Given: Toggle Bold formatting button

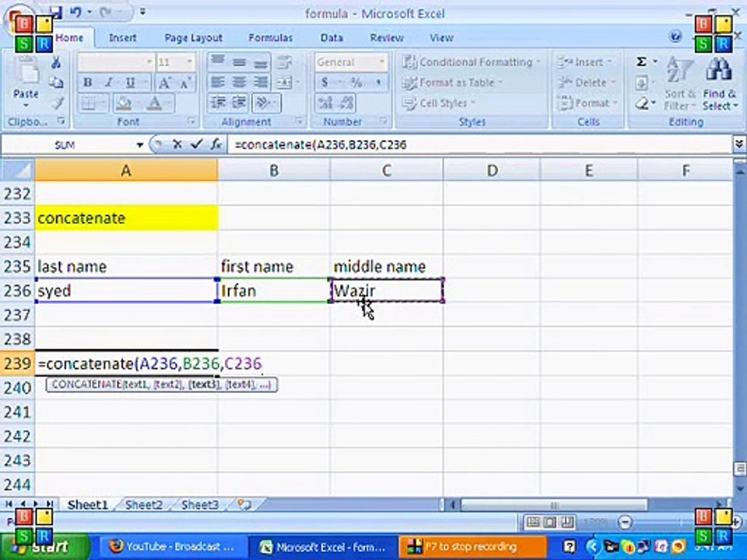Looking at the screenshot, I should tap(88, 82).
